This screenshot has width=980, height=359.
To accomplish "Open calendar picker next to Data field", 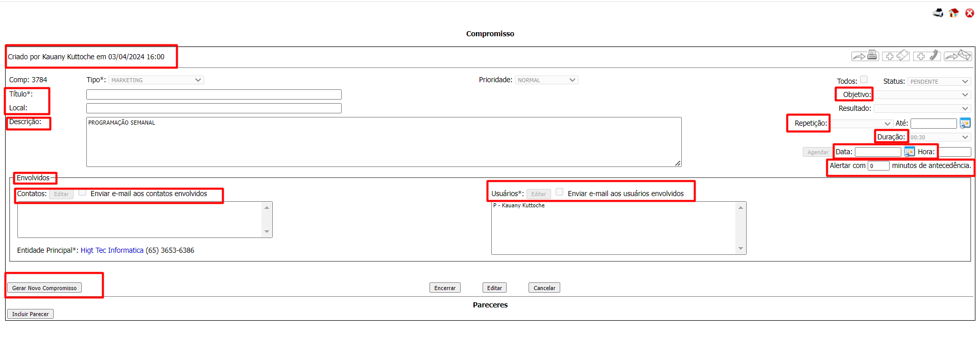I will click(x=909, y=152).
